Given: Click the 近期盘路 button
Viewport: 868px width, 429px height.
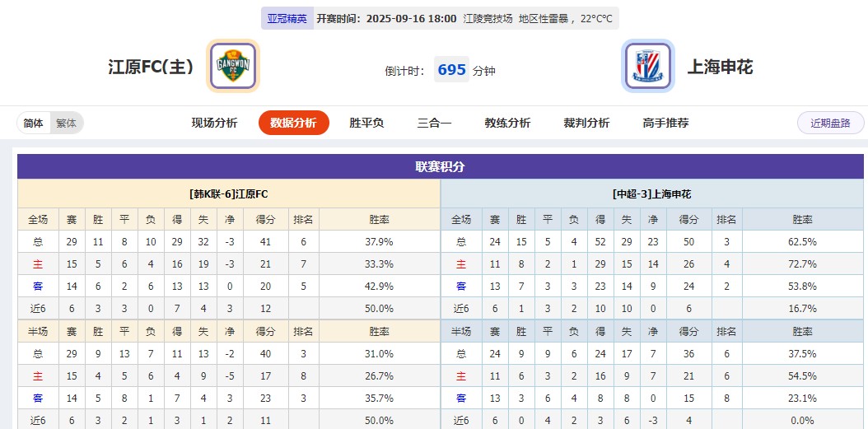Looking at the screenshot, I should pos(830,123).
